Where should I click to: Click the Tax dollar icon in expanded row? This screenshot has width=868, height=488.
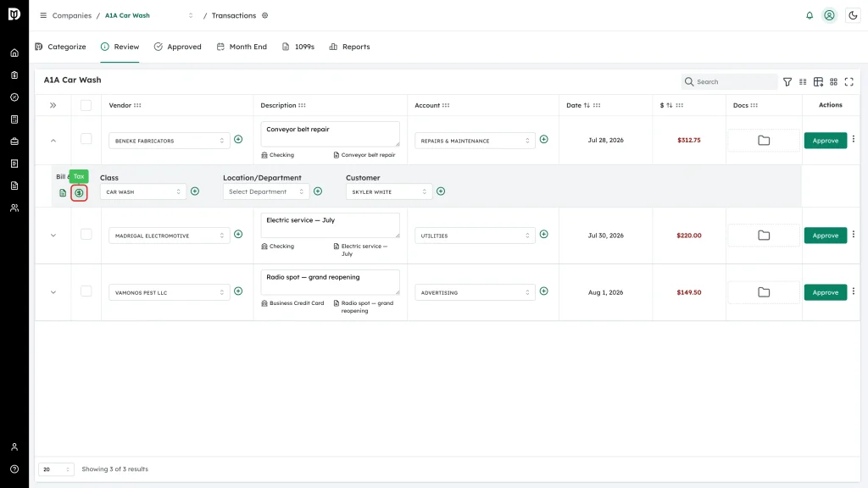[x=79, y=192]
